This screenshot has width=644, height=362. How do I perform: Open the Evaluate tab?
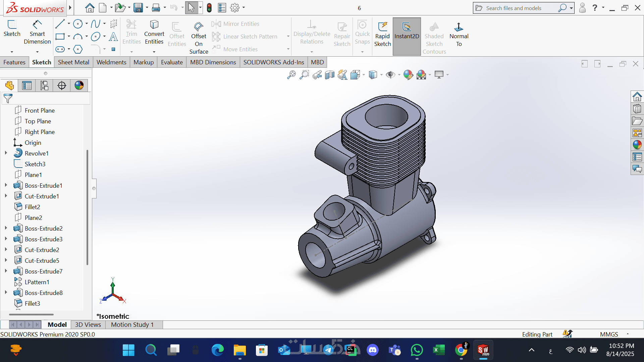(x=172, y=62)
